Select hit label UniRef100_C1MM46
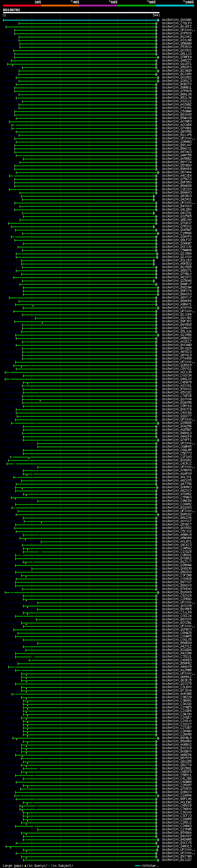 click(177, 233)
